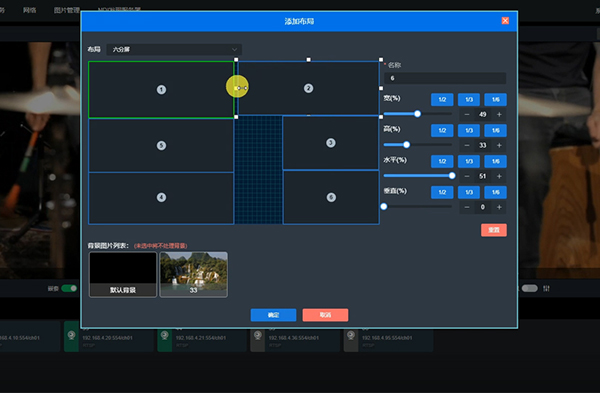Click the red reset button

494,230
